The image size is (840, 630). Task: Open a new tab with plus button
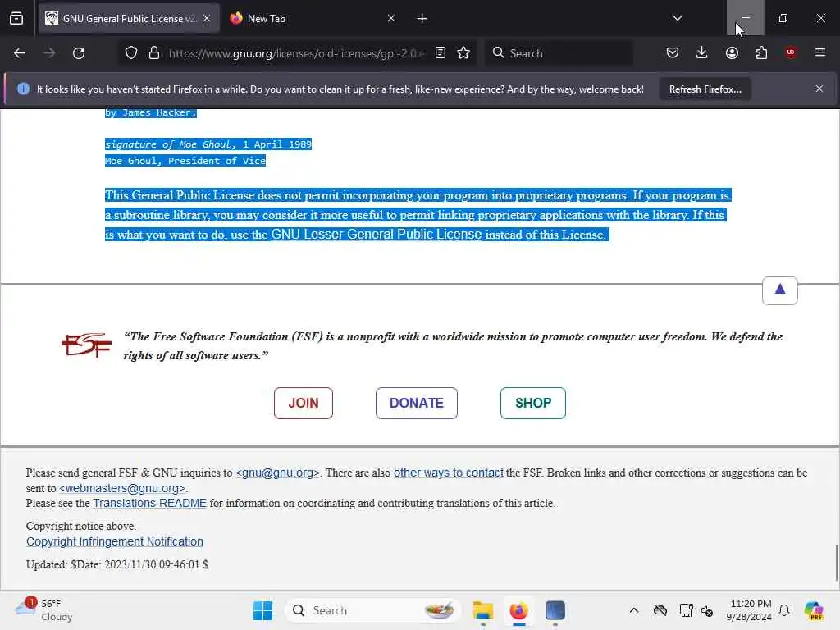(x=422, y=19)
